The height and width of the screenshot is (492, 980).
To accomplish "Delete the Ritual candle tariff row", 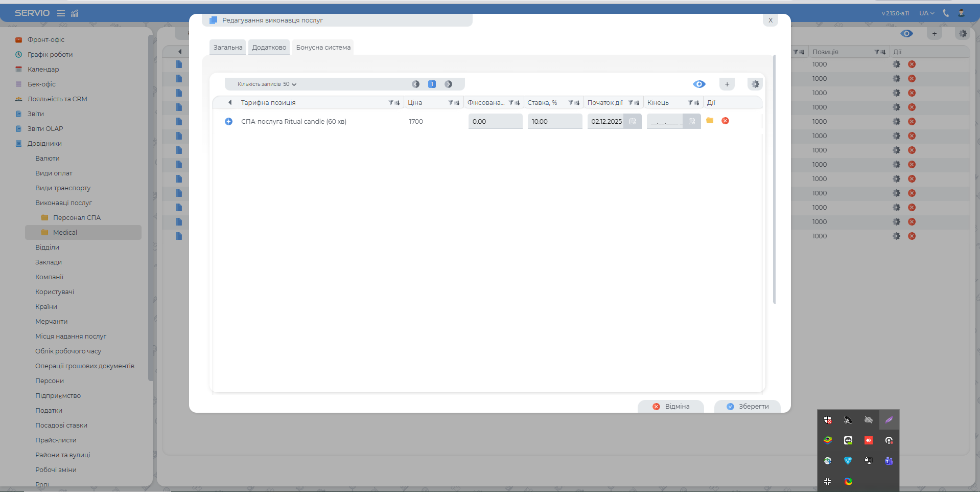I will point(725,121).
